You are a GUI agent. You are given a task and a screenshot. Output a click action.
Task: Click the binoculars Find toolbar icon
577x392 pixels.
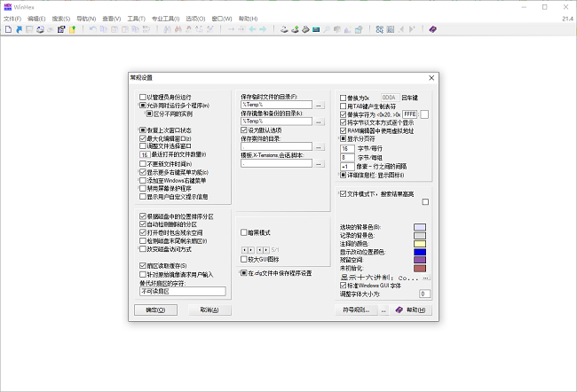pyautogui.click(x=165, y=29)
